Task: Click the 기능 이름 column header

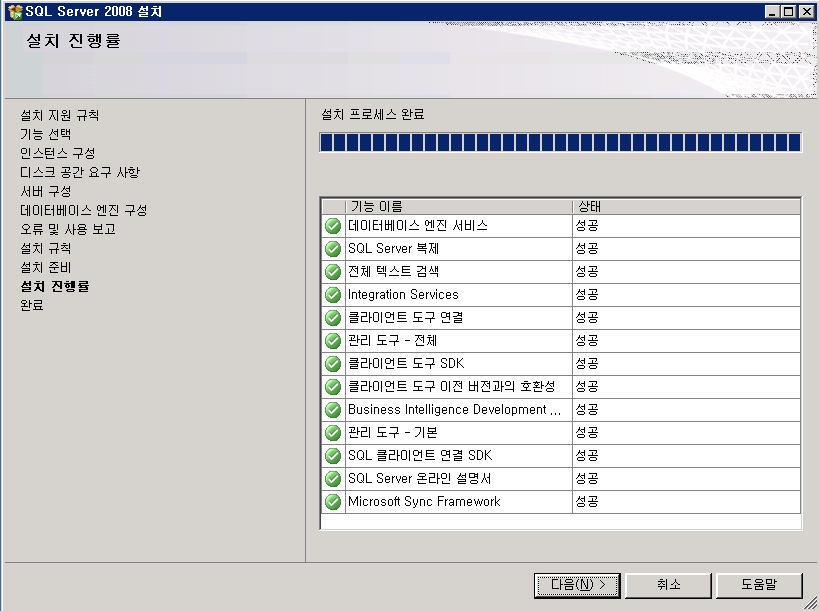Action: [x=459, y=207]
